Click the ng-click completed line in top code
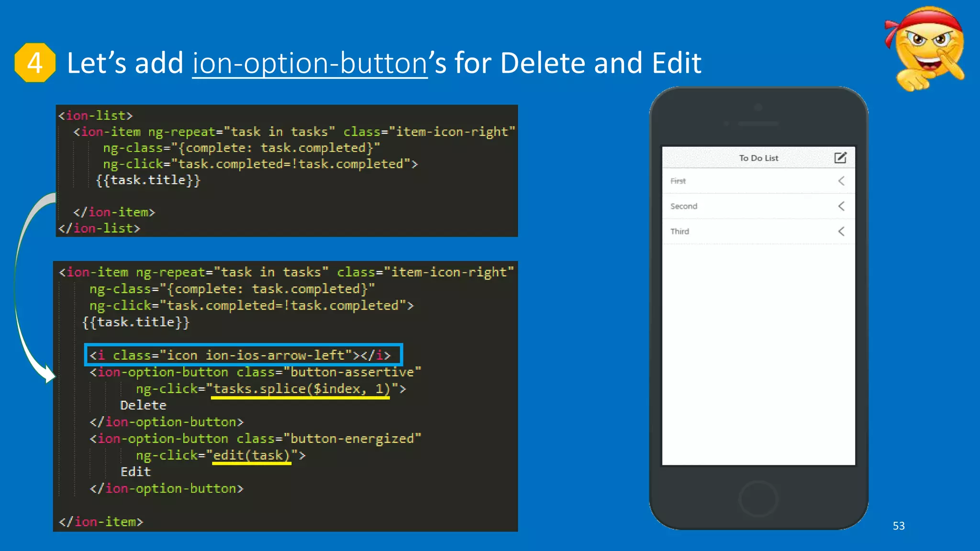980x551 pixels. pos(260,164)
